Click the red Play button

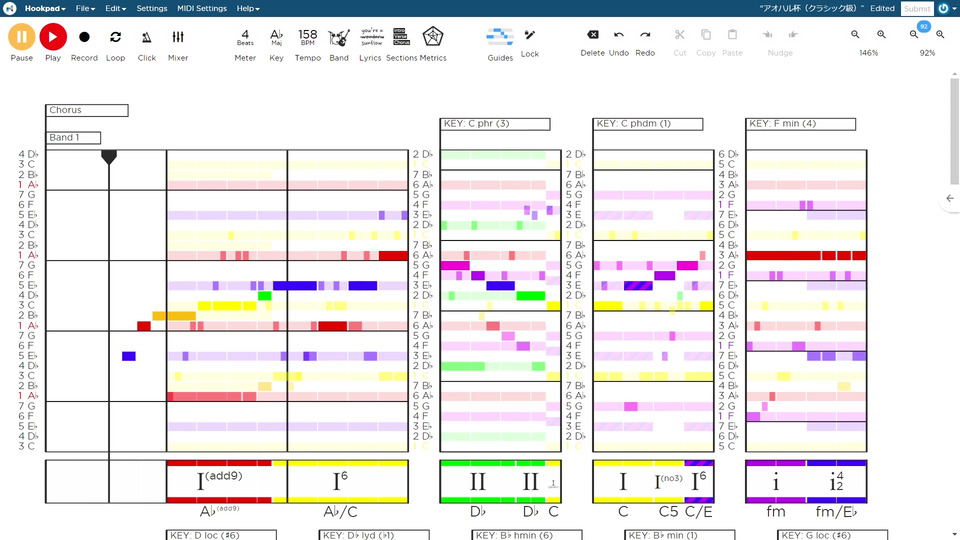(53, 37)
